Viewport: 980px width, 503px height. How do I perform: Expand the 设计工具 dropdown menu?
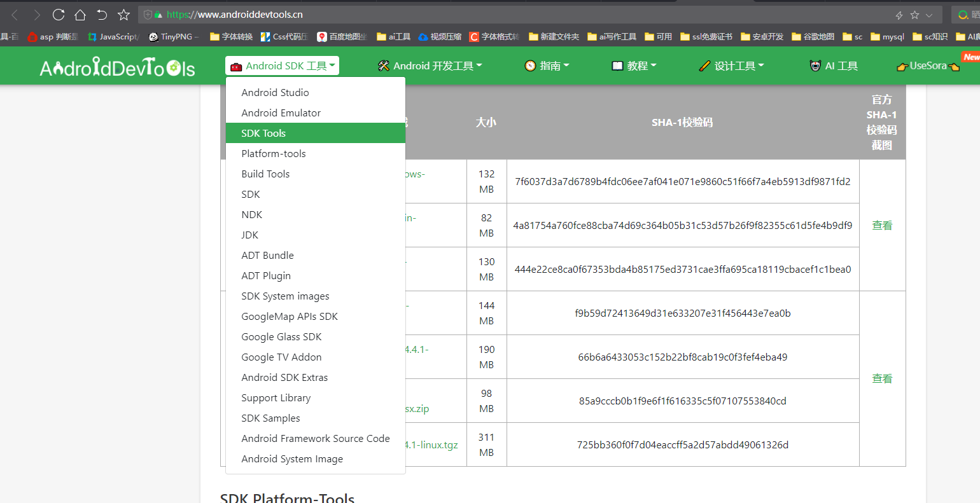tap(732, 65)
